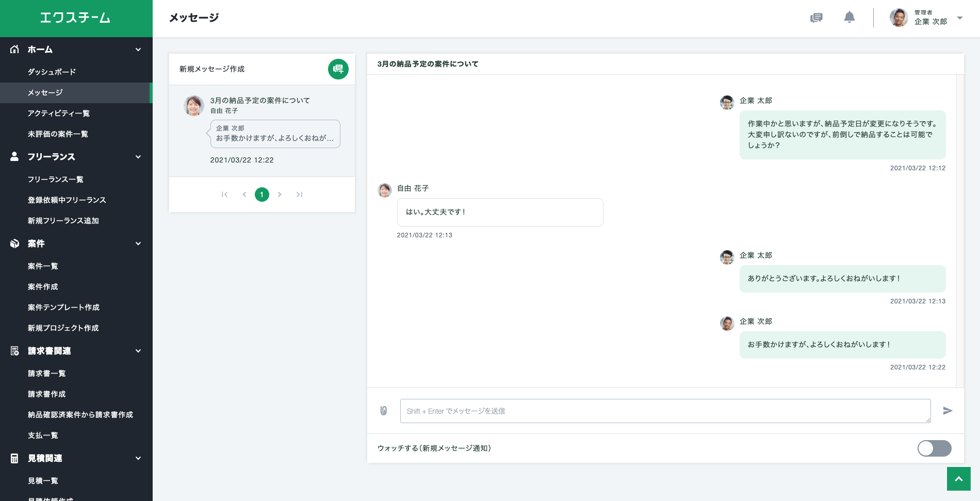
Task: Collapse the ホーム sidebar section
Action: pos(138,50)
